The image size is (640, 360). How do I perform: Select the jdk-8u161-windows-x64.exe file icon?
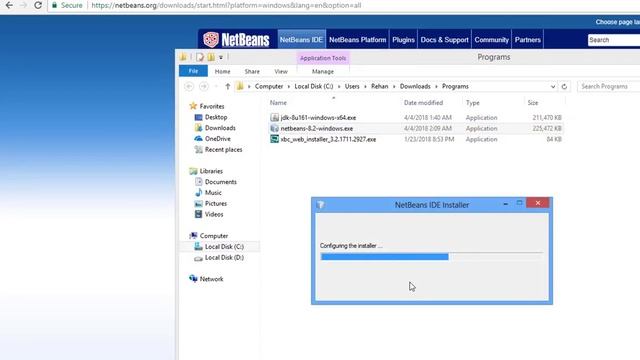click(275, 118)
